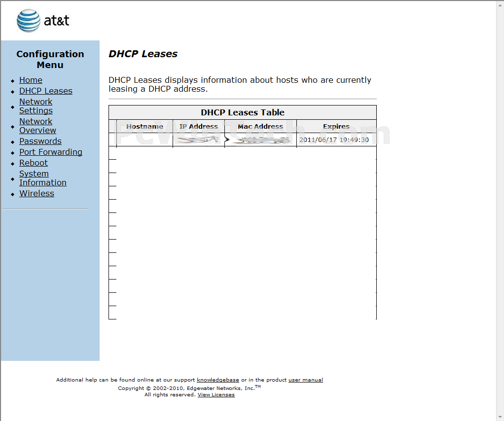This screenshot has width=504, height=421.
Task: View the Network Overview page
Action: [37, 126]
